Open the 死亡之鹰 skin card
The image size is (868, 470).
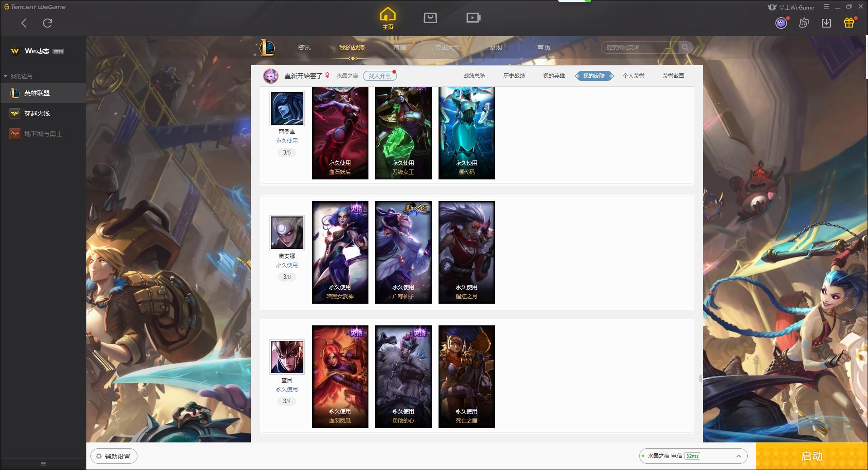pyautogui.click(x=467, y=376)
